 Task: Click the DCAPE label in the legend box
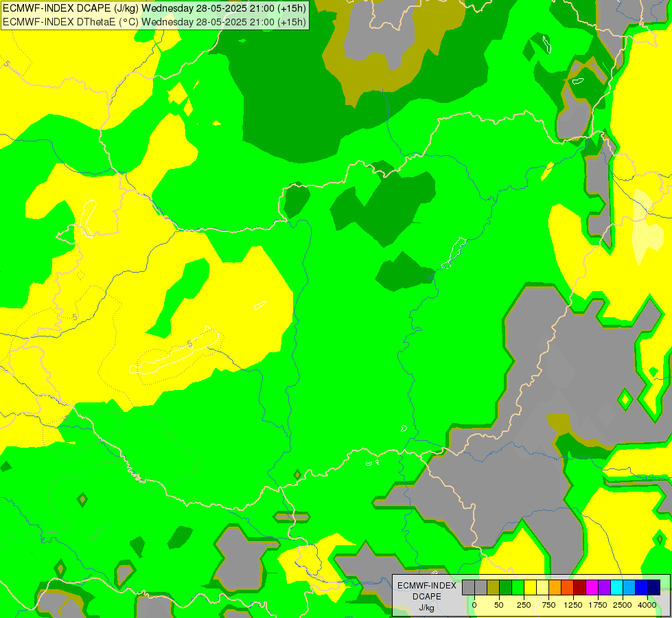pyautogui.click(x=427, y=597)
